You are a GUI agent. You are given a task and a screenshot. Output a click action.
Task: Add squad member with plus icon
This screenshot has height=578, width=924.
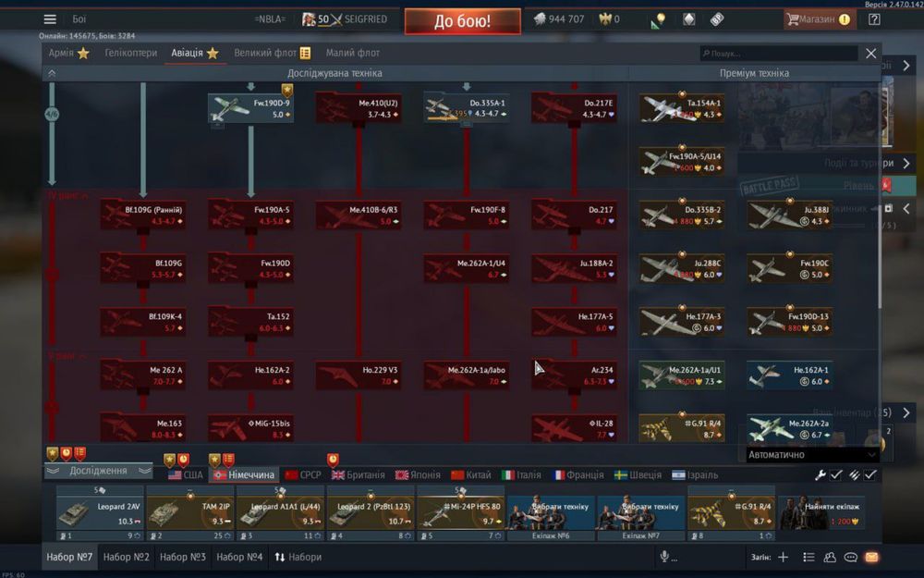point(783,557)
